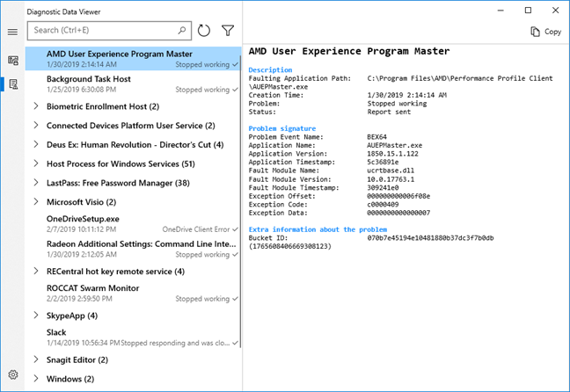Open the Diagnostic Data view icon
This screenshot has width=570, height=392.
tap(13, 61)
